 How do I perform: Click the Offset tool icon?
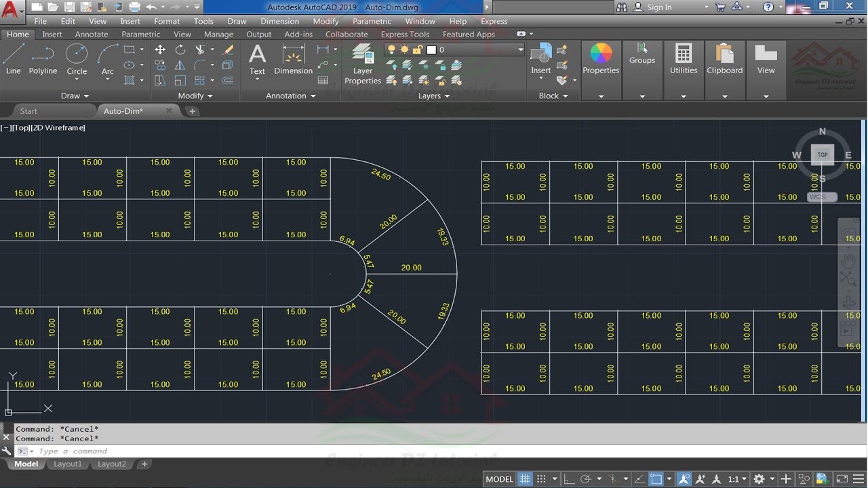pos(228,80)
